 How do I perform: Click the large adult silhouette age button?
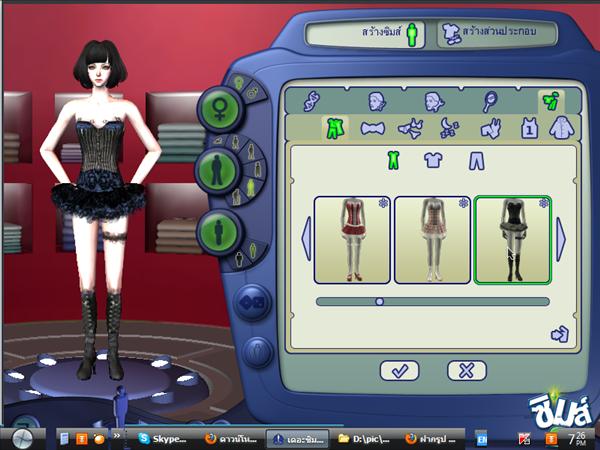click(217, 170)
